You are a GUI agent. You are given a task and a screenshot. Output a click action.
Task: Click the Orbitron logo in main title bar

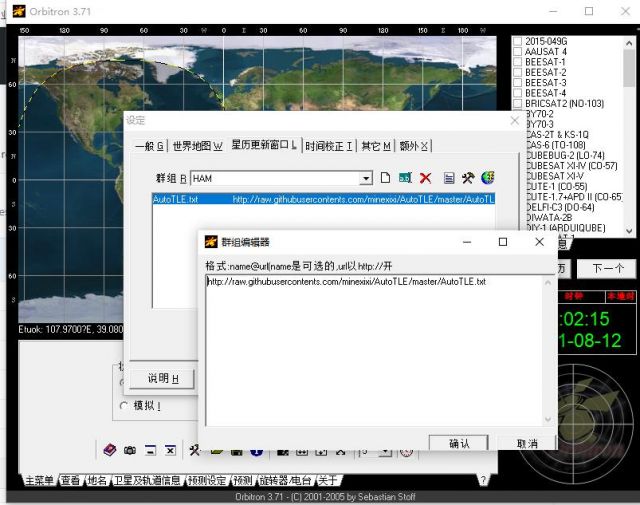tap(19, 11)
